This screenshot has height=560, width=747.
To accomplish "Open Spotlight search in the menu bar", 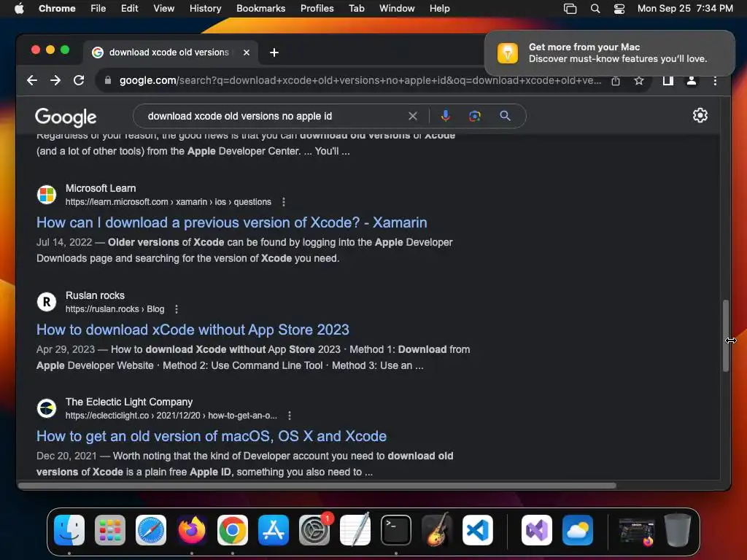I will (595, 8).
